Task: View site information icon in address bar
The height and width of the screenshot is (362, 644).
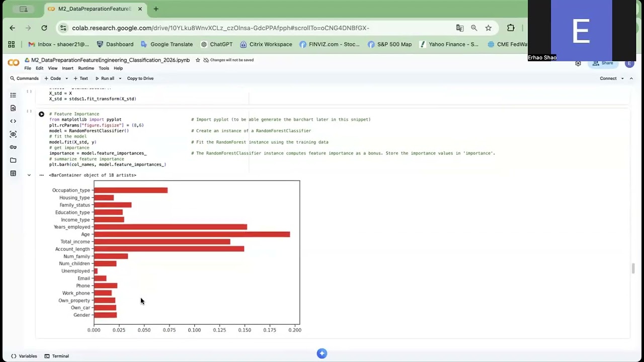Action: 62,28
